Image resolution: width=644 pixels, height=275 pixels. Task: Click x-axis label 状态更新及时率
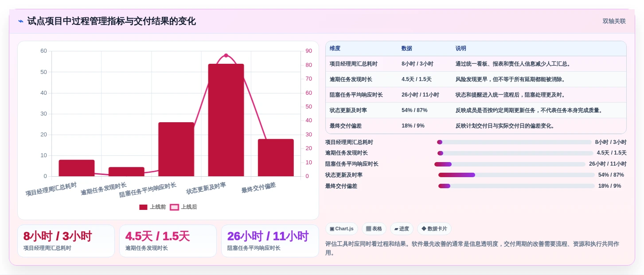tap(206, 189)
